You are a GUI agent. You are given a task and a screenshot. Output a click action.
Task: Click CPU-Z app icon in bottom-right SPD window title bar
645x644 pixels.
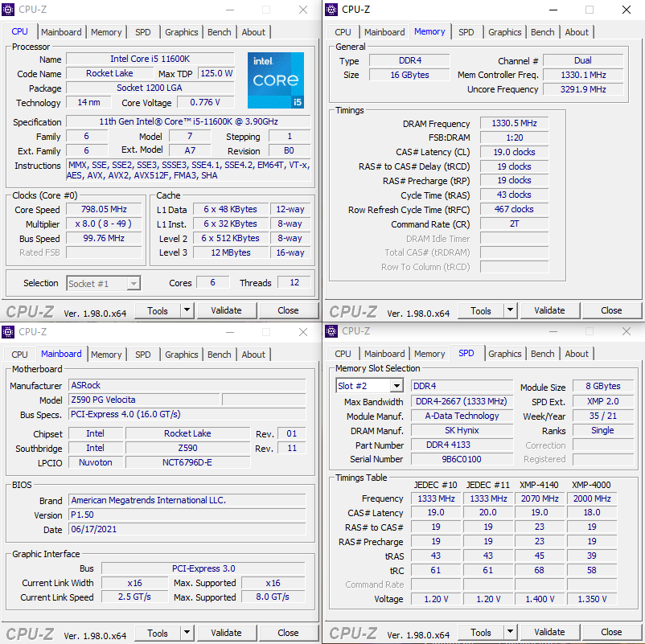pyautogui.click(x=331, y=330)
